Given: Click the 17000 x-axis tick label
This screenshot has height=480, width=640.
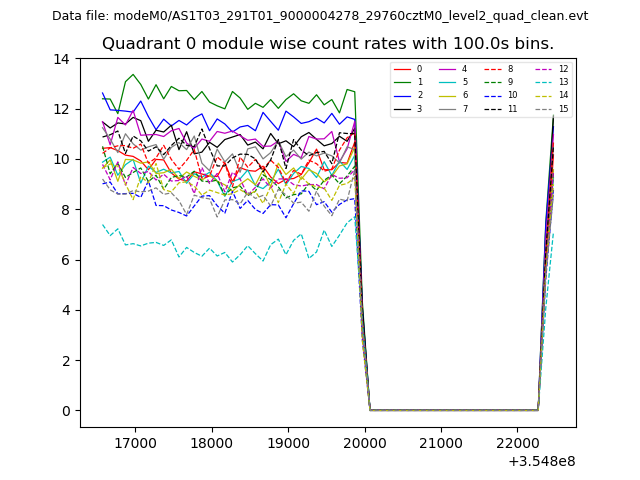Looking at the screenshot, I should tap(134, 443).
